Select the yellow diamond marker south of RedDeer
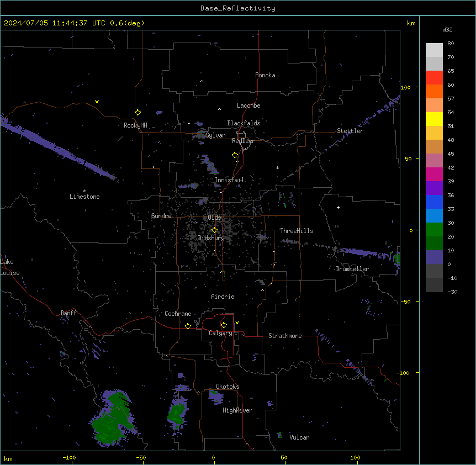The image size is (476, 465). tap(235, 155)
